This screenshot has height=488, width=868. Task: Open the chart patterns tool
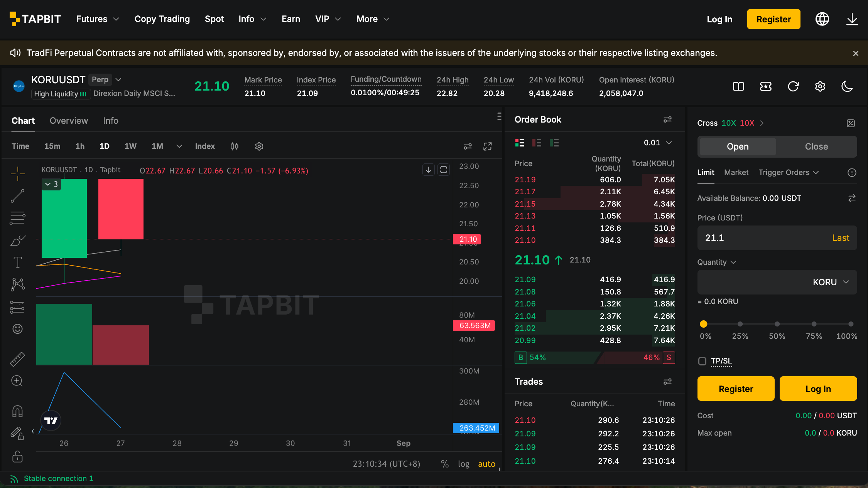click(x=18, y=284)
